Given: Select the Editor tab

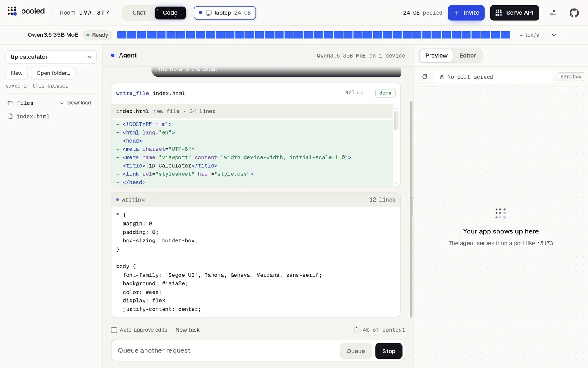Looking at the screenshot, I should pyautogui.click(x=468, y=56).
